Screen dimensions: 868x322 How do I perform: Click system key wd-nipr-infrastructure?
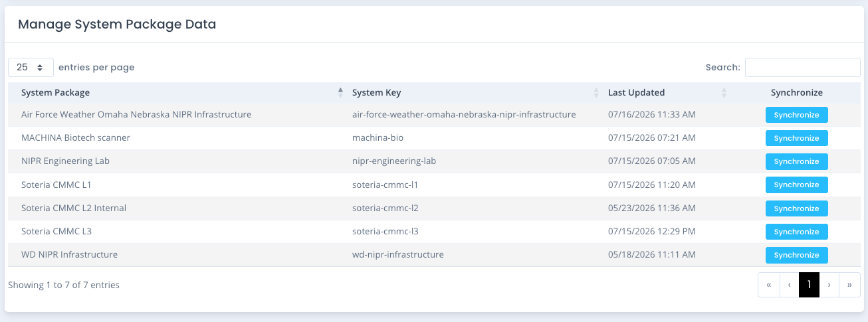[x=398, y=254]
